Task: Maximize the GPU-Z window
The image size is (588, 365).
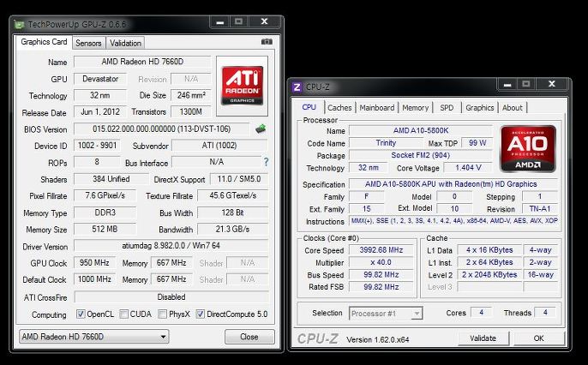Action: click(x=238, y=21)
